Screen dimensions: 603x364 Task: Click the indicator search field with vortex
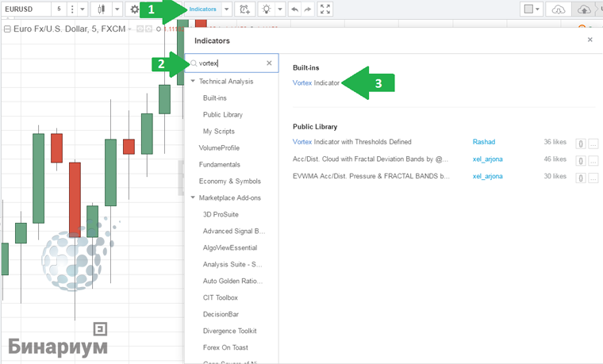[x=232, y=63]
